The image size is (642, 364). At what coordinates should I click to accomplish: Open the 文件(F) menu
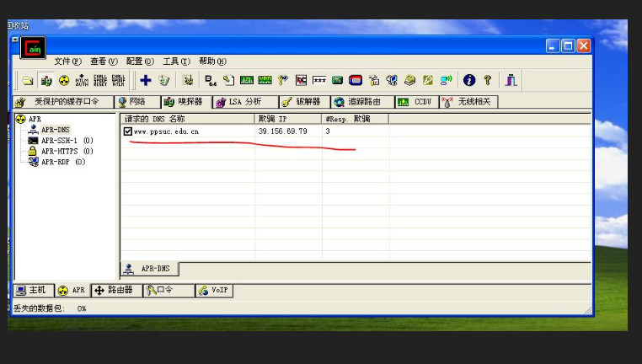pyautogui.click(x=67, y=62)
